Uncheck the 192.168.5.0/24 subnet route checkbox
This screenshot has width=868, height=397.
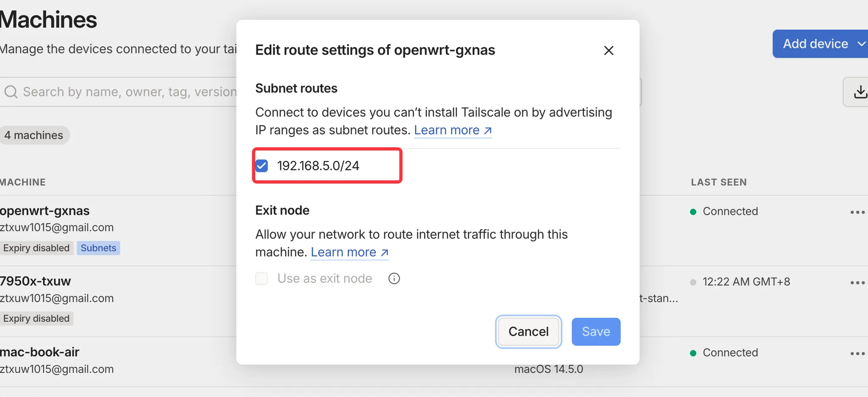click(x=262, y=166)
